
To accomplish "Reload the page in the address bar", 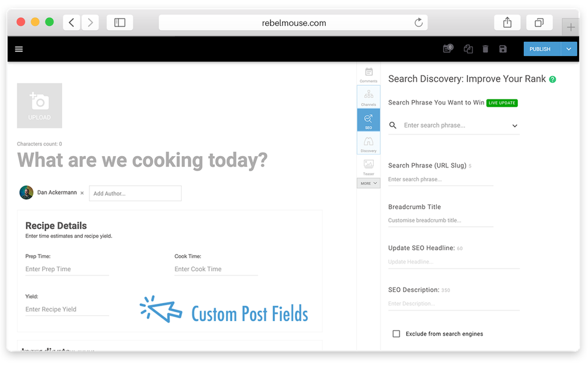I will [x=418, y=23].
